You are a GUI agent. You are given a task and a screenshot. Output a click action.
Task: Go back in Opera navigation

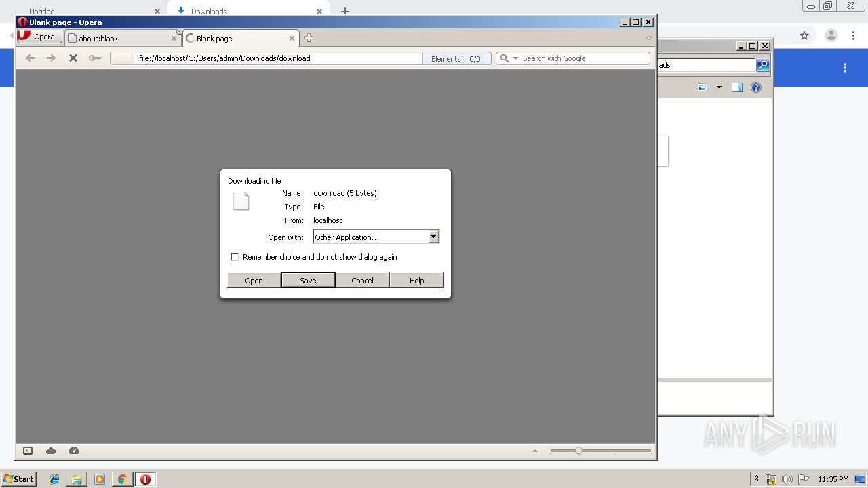tap(30, 58)
